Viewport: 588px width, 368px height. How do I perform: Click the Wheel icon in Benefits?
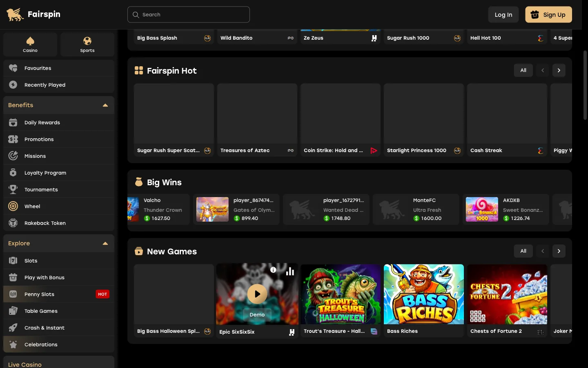coord(13,206)
